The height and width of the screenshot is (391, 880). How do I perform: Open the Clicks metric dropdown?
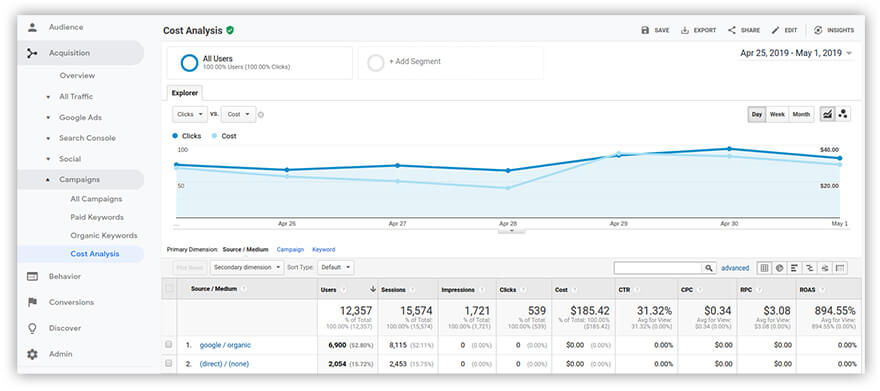click(x=190, y=114)
